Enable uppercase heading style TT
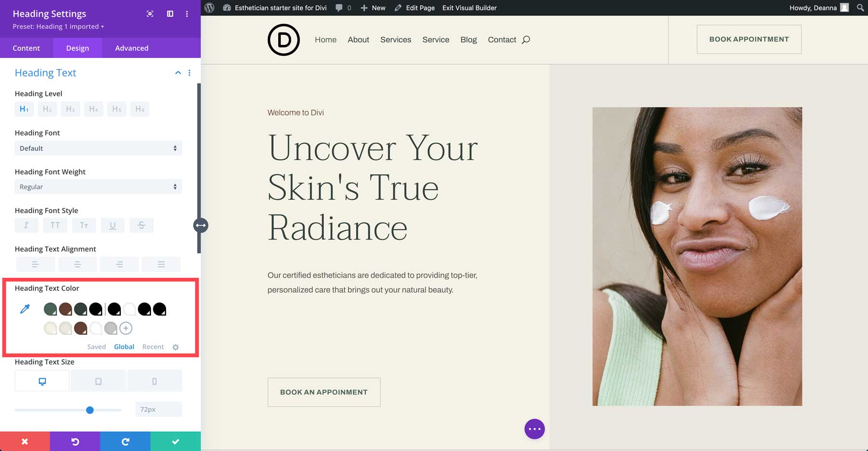The height and width of the screenshot is (451, 868). [x=55, y=225]
